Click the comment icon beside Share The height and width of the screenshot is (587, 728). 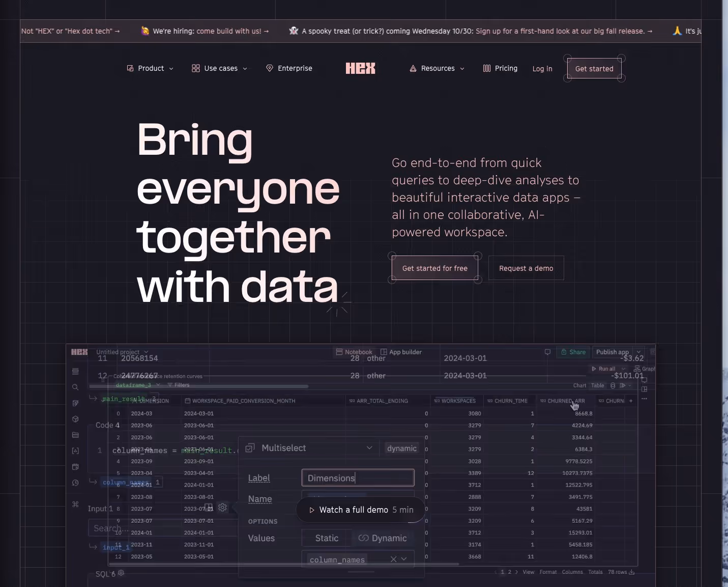point(547,352)
